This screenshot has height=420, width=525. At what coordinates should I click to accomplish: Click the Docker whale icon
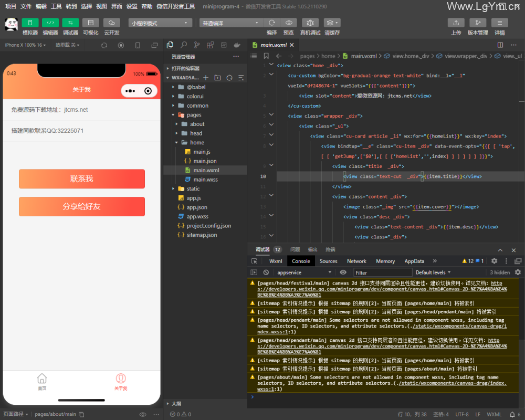click(x=237, y=45)
